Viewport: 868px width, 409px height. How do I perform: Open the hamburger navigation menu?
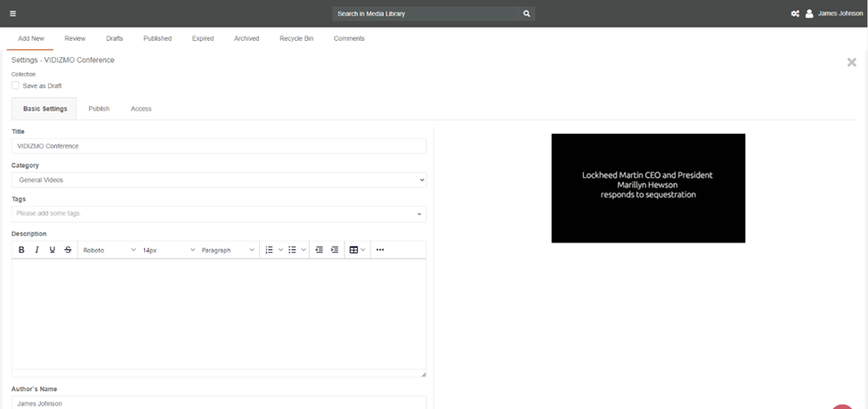tap(12, 13)
